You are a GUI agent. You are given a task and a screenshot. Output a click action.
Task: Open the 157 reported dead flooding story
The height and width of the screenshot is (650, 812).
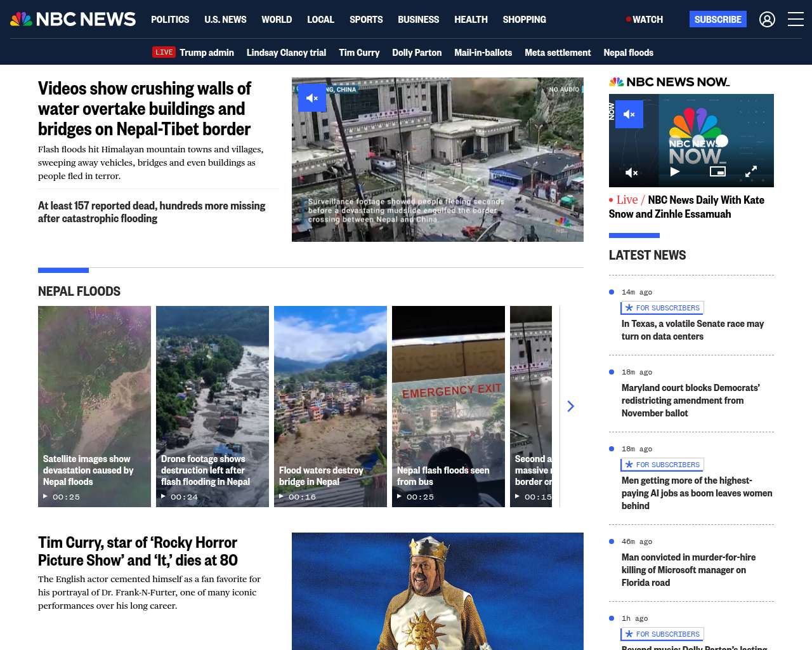pos(152,212)
